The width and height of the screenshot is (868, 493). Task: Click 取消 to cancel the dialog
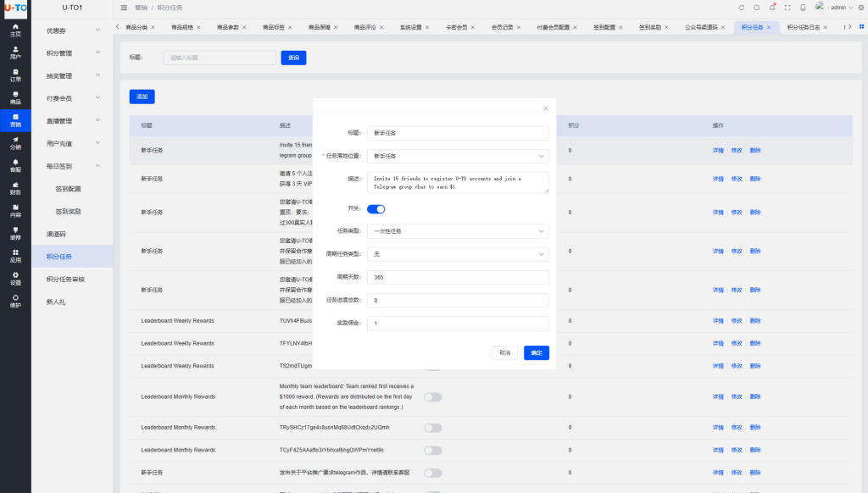click(x=505, y=353)
